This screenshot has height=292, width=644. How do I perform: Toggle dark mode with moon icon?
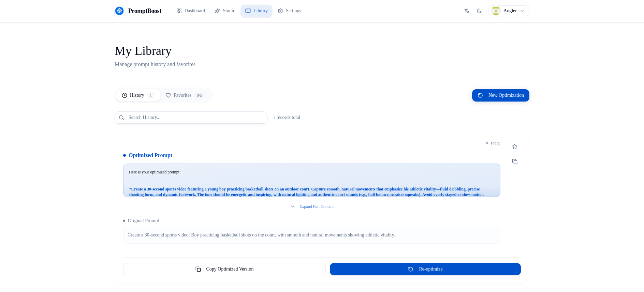[x=479, y=11]
